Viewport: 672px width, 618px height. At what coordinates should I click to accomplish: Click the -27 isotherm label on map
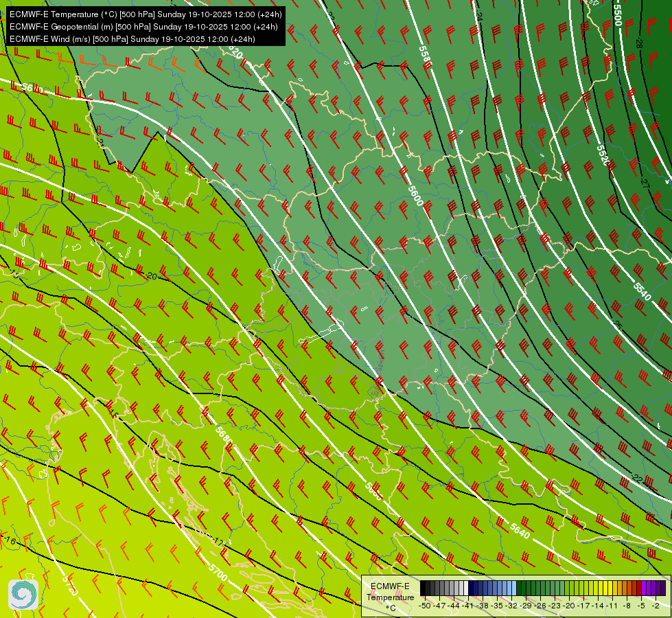click(x=645, y=183)
